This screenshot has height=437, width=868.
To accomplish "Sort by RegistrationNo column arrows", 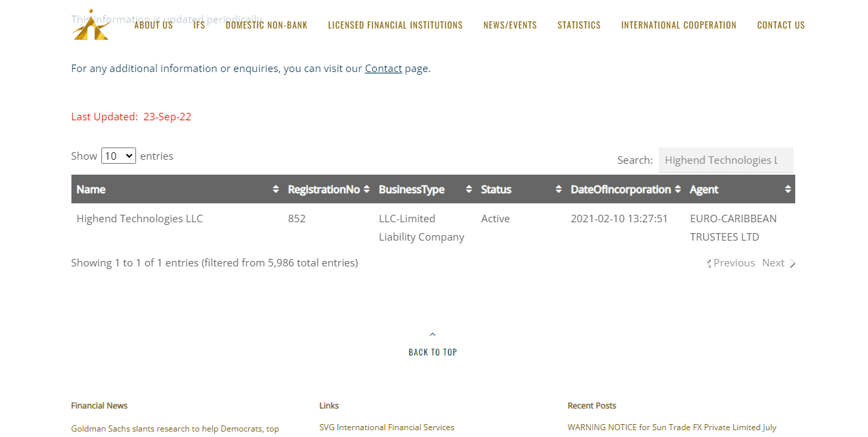I will (367, 189).
